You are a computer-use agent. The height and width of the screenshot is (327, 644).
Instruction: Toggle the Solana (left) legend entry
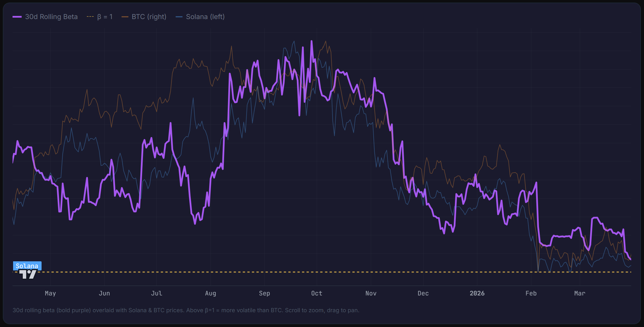(x=200, y=17)
